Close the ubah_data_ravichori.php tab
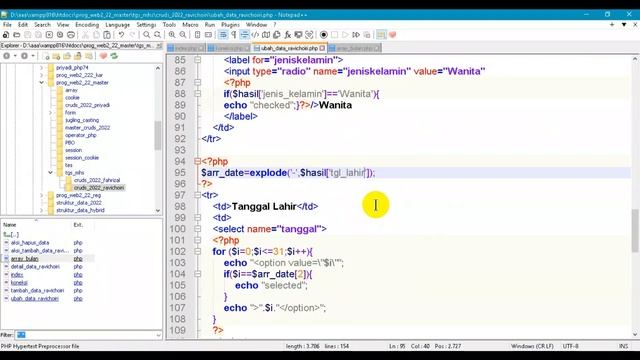The width and height of the screenshot is (640, 360). (322, 48)
